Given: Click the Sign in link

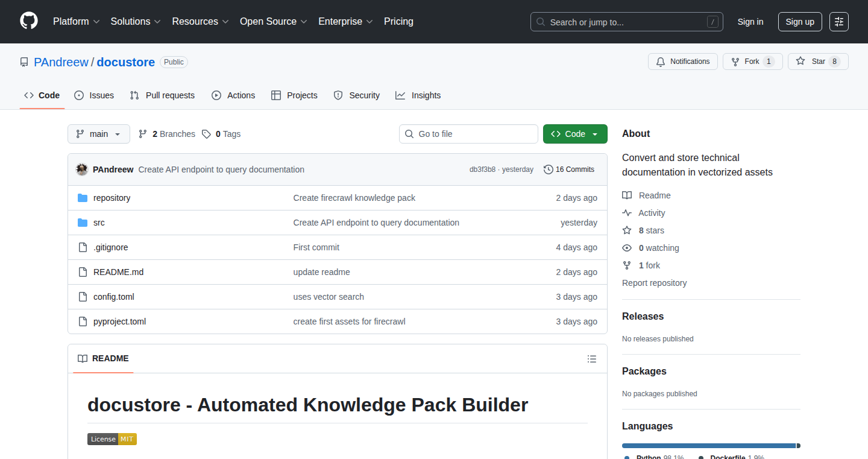Looking at the screenshot, I should 750,22.
